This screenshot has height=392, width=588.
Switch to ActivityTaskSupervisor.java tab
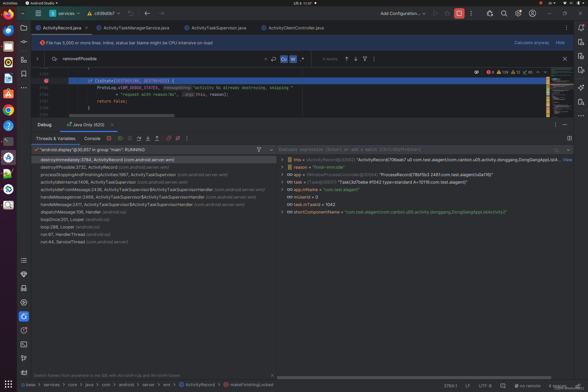[x=216, y=28]
